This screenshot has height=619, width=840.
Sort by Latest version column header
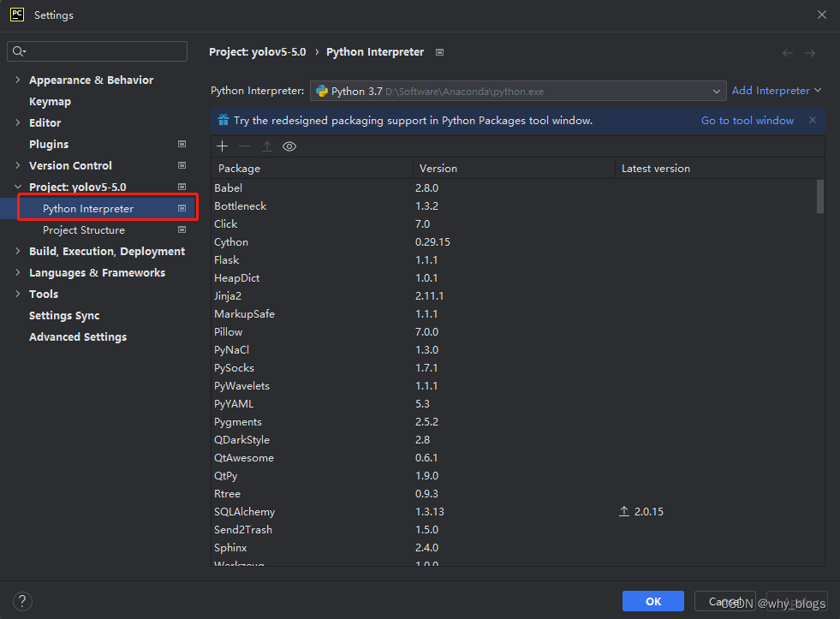click(x=720, y=168)
